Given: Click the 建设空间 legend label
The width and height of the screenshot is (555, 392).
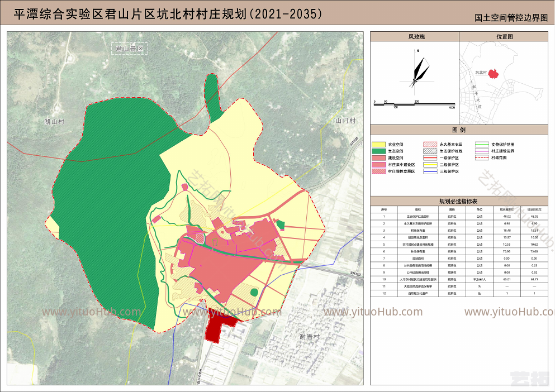Looking at the screenshot, I should coord(396,158).
